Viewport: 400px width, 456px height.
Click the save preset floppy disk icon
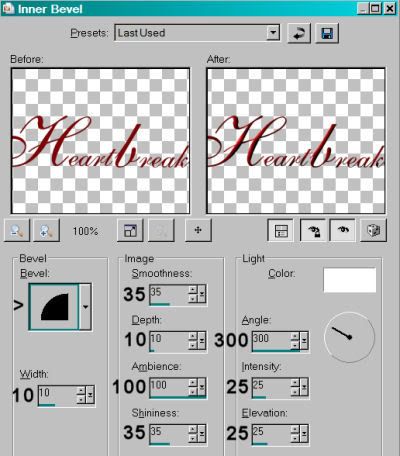tap(327, 33)
